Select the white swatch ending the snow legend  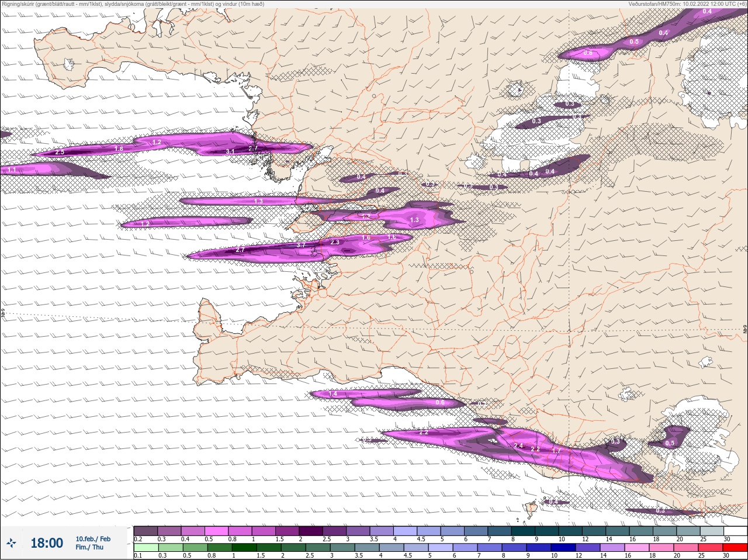[x=735, y=531]
